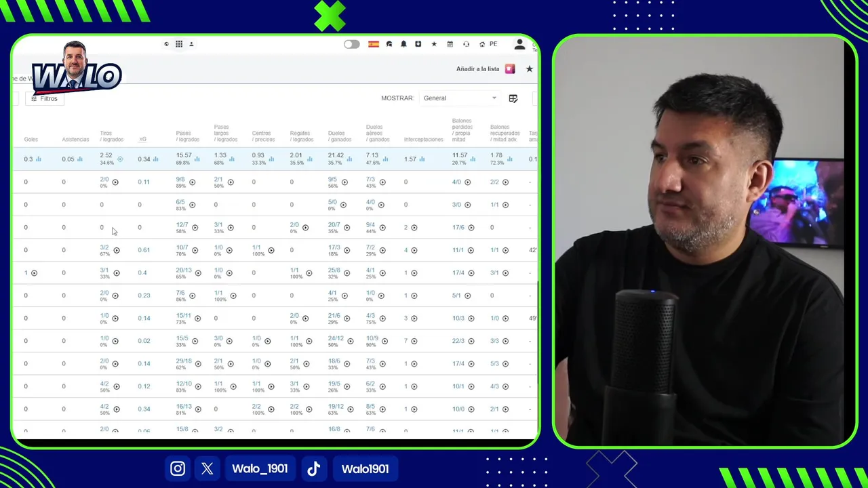The image size is (868, 488).
Task: Click the pink list icon
Action: tap(510, 69)
